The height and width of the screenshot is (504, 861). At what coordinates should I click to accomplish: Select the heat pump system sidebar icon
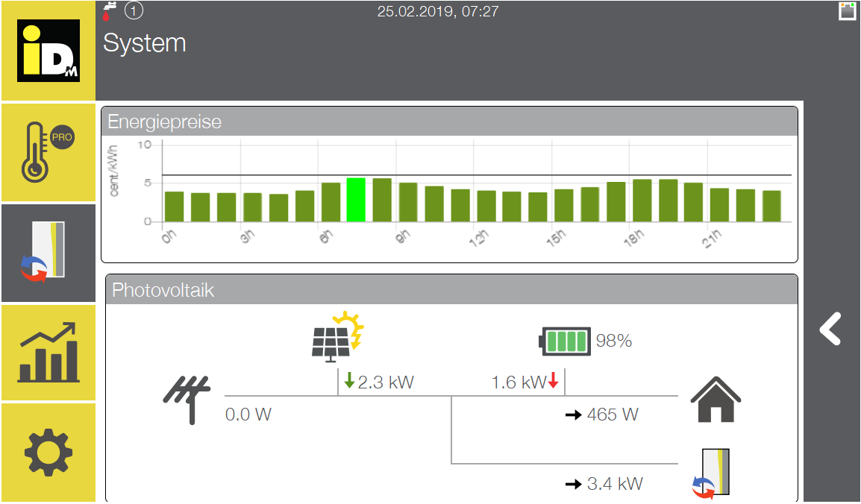click(48, 253)
